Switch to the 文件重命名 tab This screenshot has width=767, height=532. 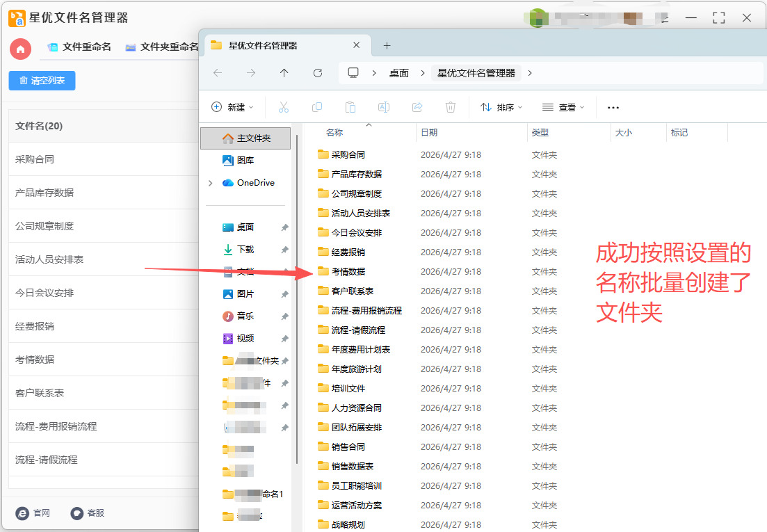pyautogui.click(x=79, y=47)
